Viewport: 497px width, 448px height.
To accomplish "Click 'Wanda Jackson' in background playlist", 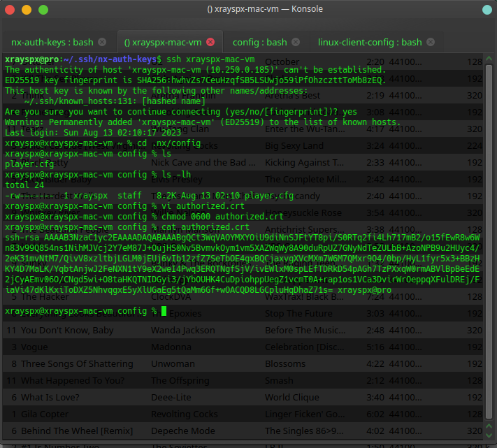I will (x=183, y=330).
